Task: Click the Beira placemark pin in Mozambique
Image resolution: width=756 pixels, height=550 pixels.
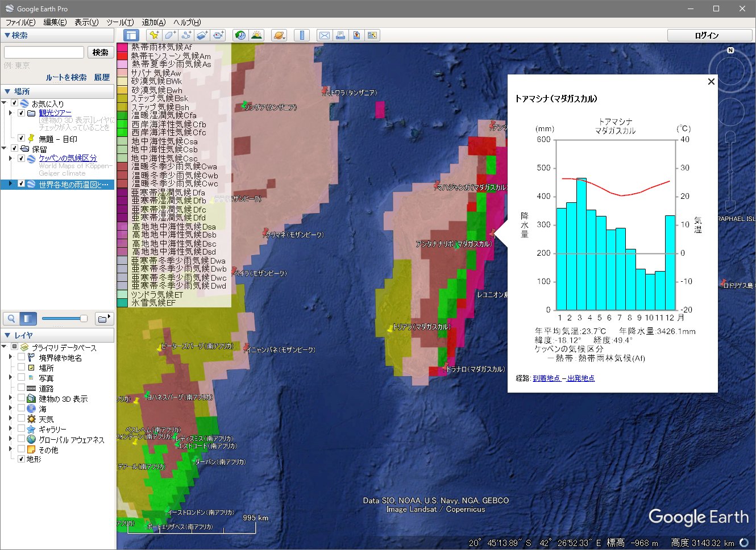Action: (234, 271)
